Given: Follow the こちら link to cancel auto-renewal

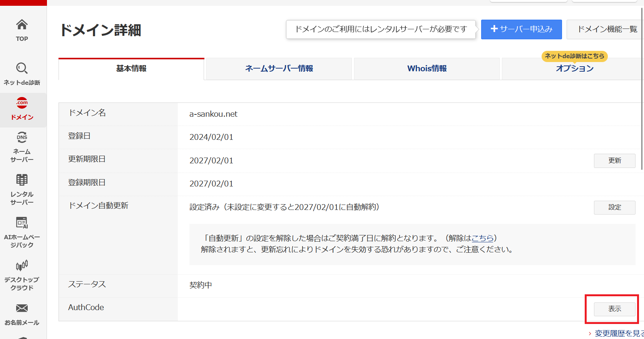Looking at the screenshot, I should (x=482, y=238).
